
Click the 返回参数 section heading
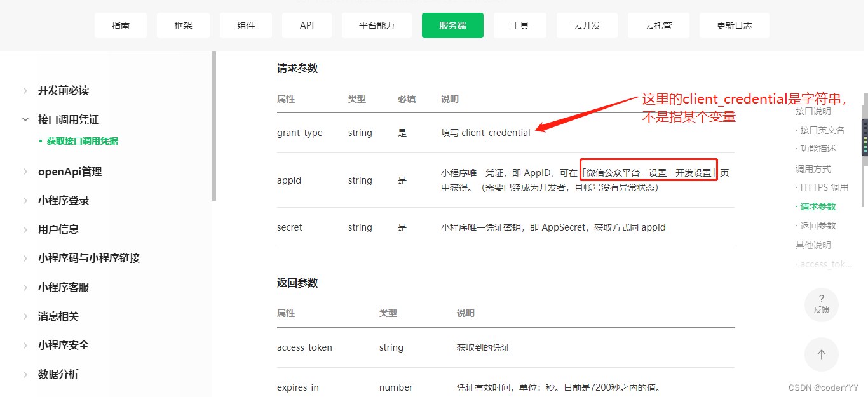[x=297, y=283]
